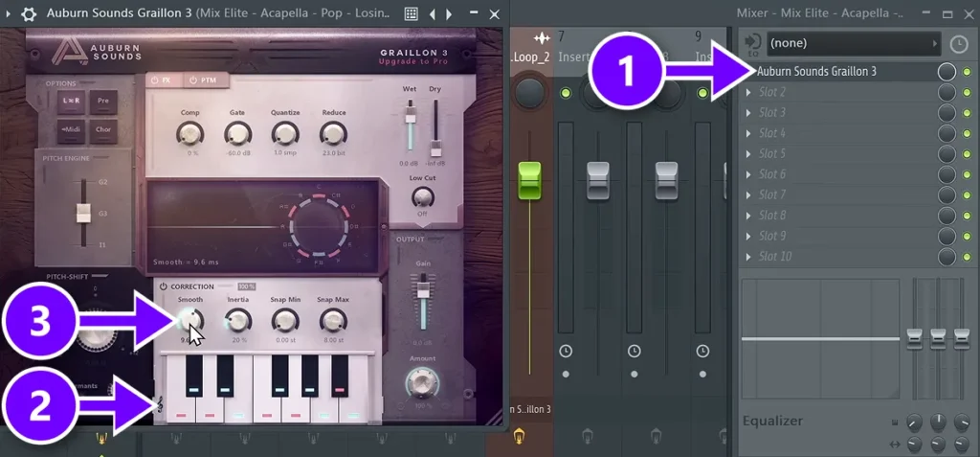The height and width of the screenshot is (457, 980).
Task: Click the Insert 7 volume fader handle
Action: click(x=598, y=181)
